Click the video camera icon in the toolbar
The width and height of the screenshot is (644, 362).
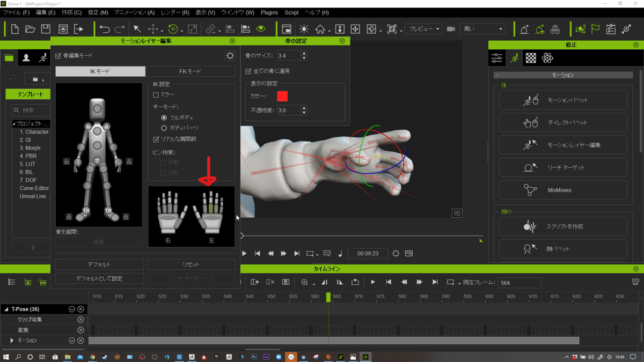[x=451, y=29]
